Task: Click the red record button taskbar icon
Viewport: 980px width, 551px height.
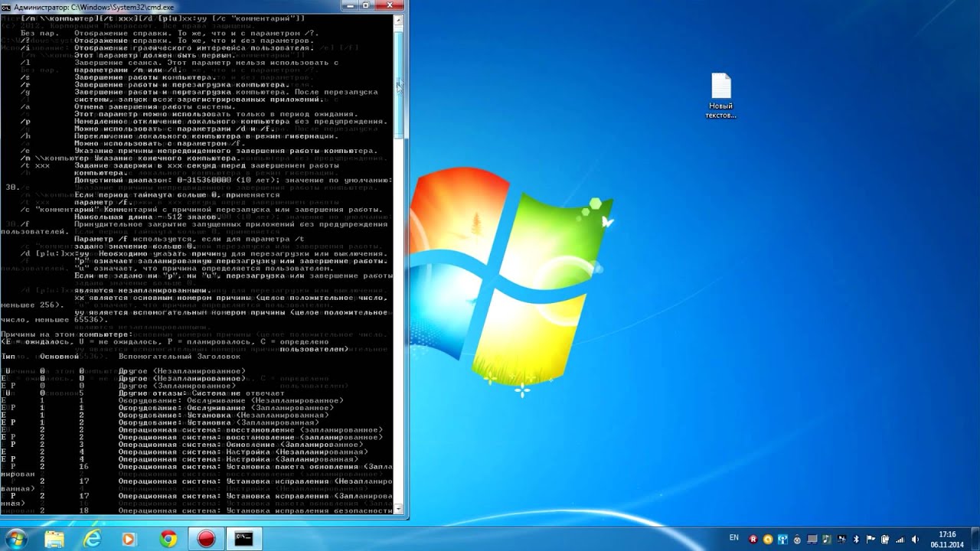Action: click(206, 539)
